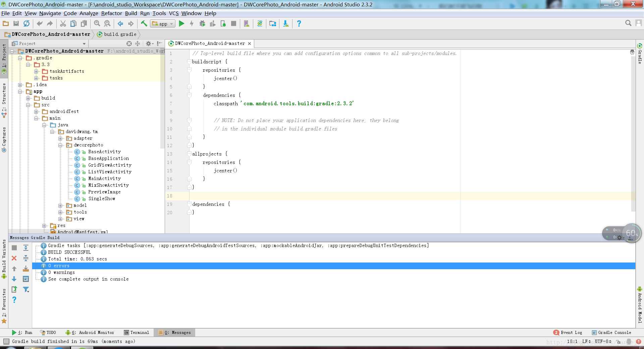Click the Help question mark toolbar icon
Viewport: 644px width, 349px height.
coord(299,23)
